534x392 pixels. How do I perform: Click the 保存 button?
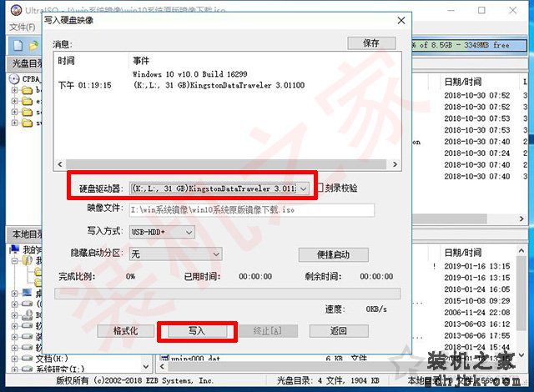371,43
